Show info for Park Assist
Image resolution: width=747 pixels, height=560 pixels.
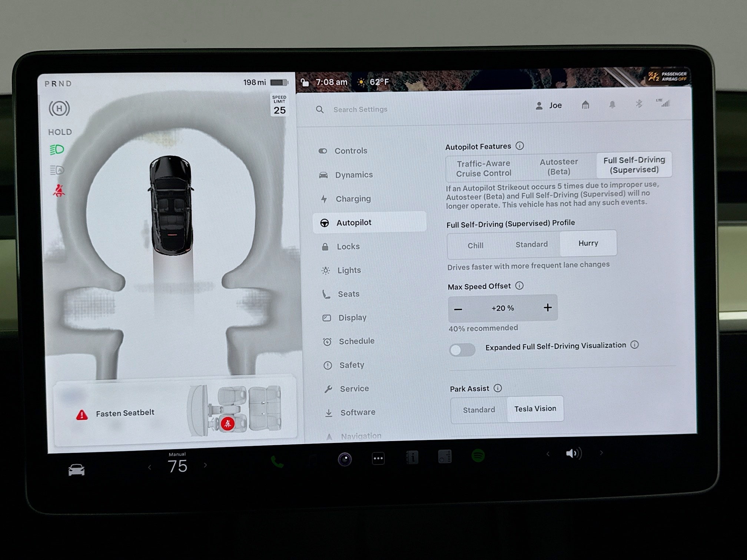(x=498, y=388)
